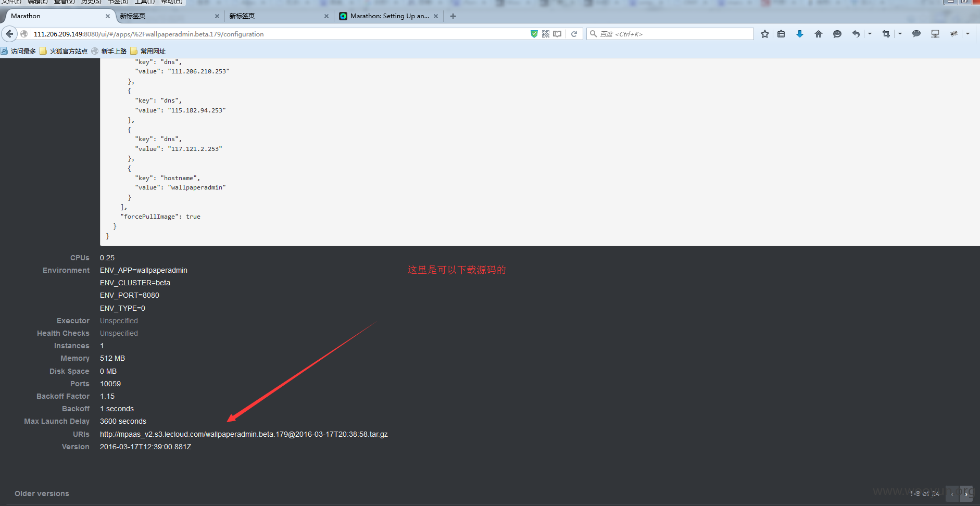This screenshot has height=506, width=980.
Task: Click the monitor toolbar icon
Action: 935,34
